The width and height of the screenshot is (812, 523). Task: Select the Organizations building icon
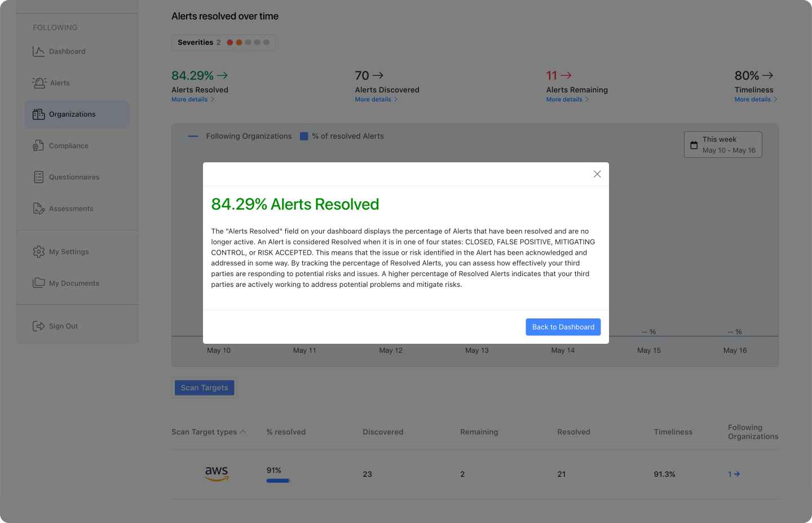38,114
